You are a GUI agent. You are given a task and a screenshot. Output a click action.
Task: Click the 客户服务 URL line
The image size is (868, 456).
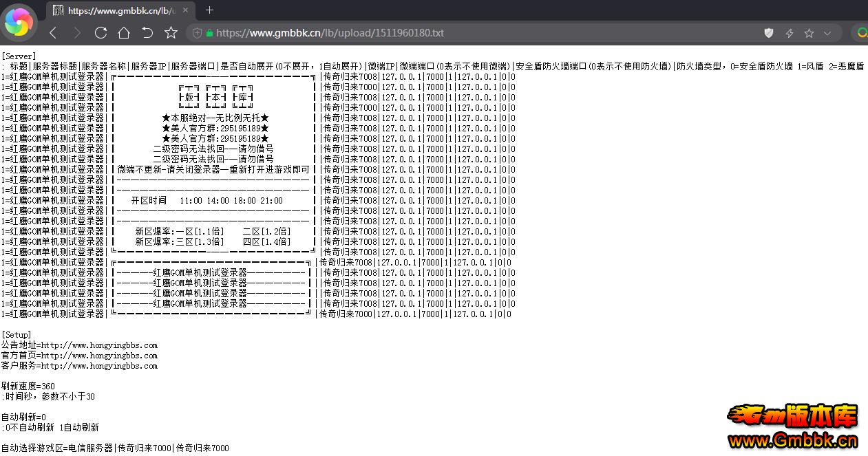(79, 366)
